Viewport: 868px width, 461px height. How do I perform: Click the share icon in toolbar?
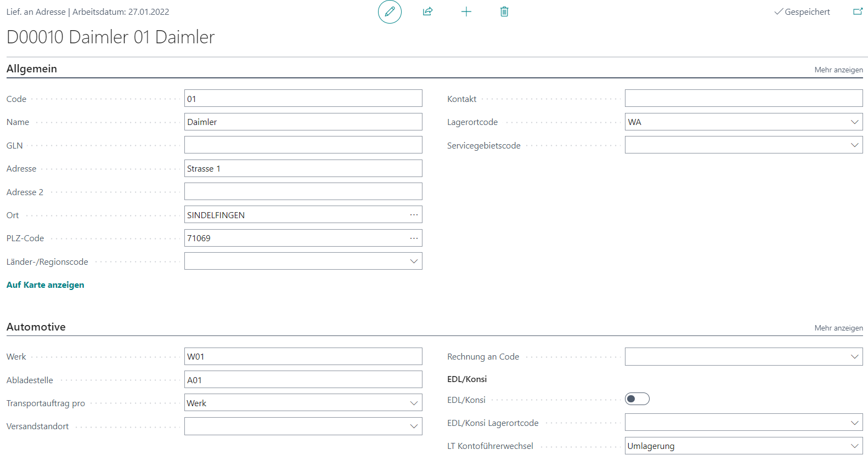[428, 12]
